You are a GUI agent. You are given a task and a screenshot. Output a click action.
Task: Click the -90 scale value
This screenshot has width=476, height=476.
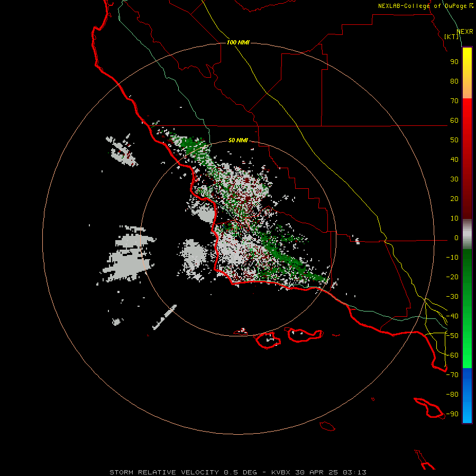[x=452, y=414]
